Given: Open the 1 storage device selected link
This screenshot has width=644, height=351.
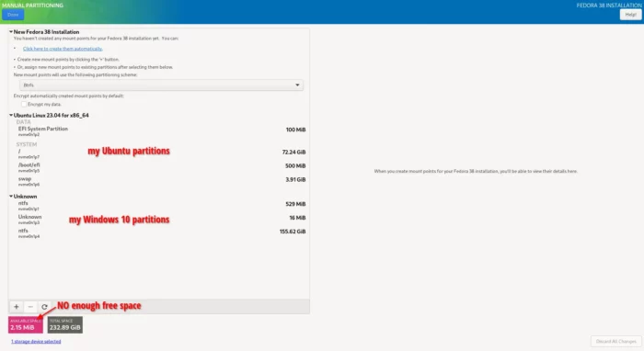Looking at the screenshot, I should 36,341.
